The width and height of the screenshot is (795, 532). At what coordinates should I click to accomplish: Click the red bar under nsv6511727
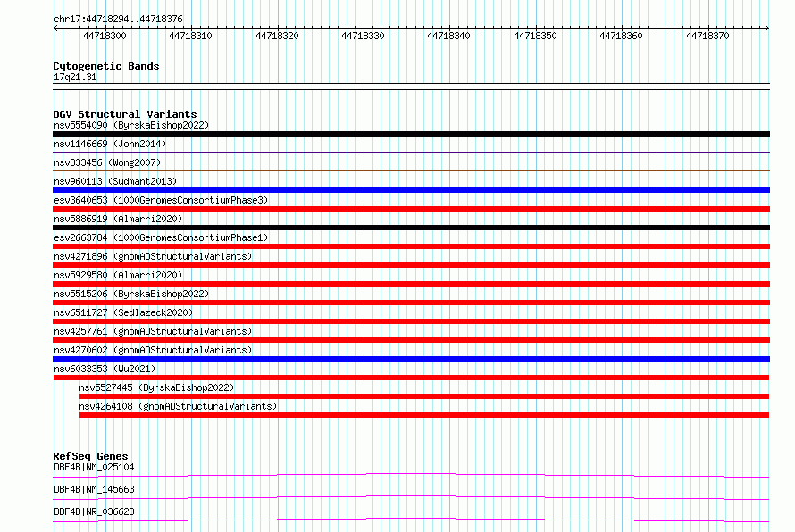(411, 321)
